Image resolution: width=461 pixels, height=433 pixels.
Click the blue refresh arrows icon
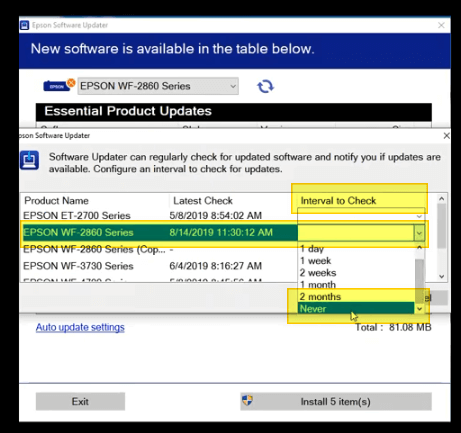[x=265, y=86]
